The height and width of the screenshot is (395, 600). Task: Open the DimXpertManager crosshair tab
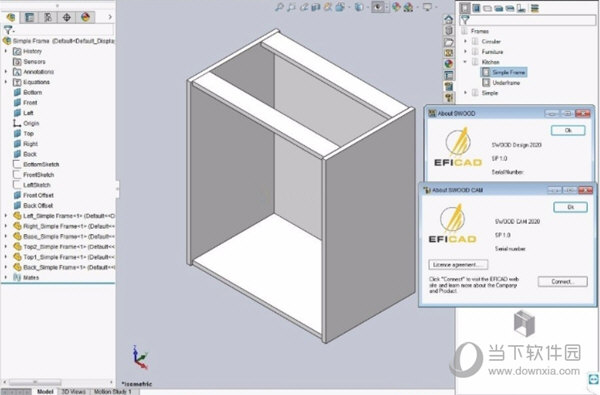67,17
